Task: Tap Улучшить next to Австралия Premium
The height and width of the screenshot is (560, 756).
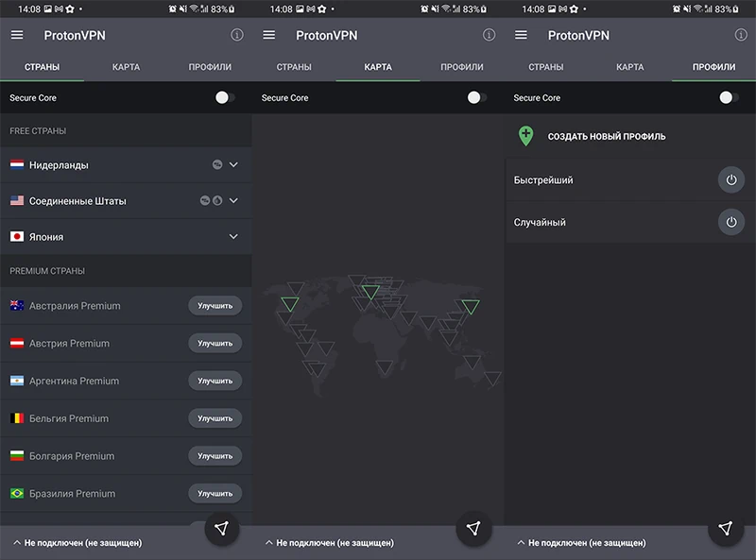Action: (215, 305)
